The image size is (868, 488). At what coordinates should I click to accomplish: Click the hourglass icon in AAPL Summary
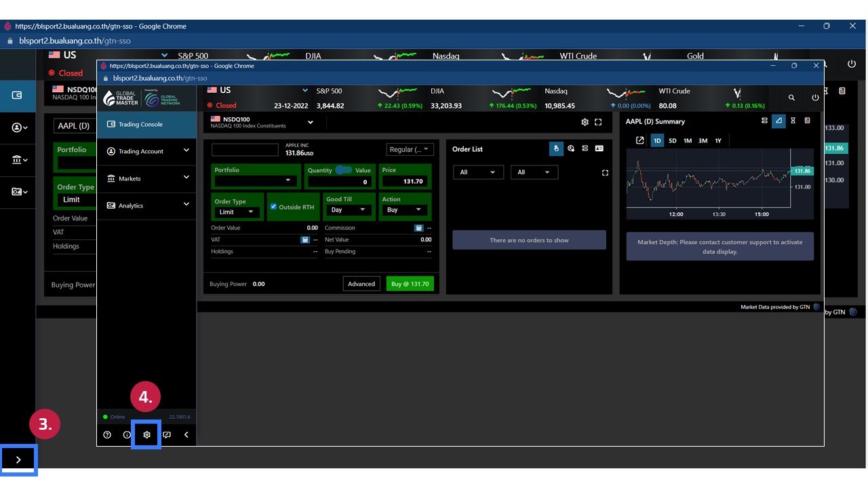coord(793,121)
